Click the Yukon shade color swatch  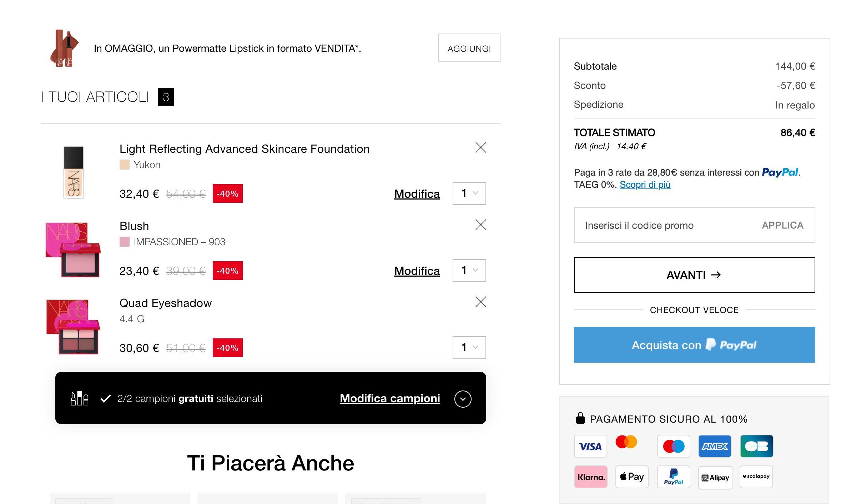[x=125, y=165]
